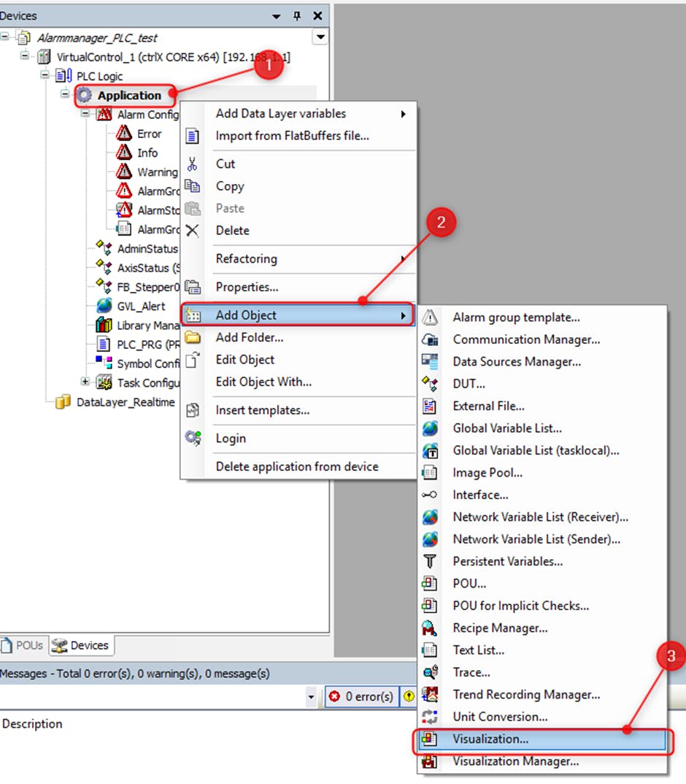Click the Cut scissors icon

coord(193,164)
